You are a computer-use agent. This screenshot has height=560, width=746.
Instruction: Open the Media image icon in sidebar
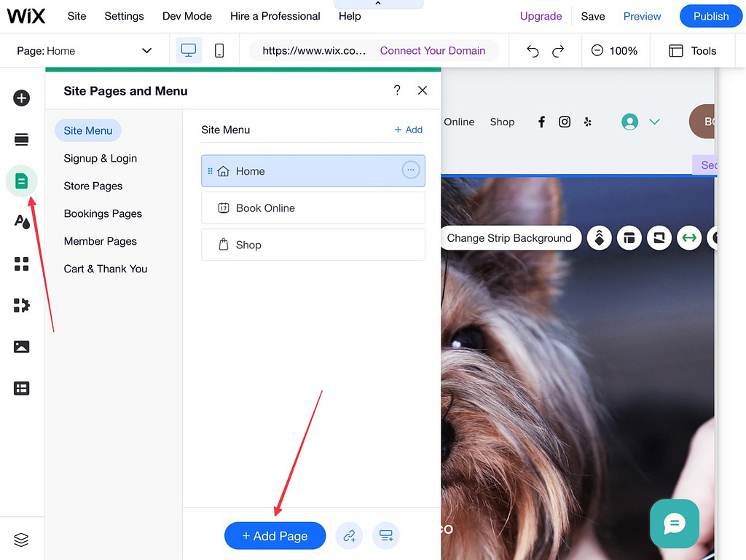click(x=21, y=347)
